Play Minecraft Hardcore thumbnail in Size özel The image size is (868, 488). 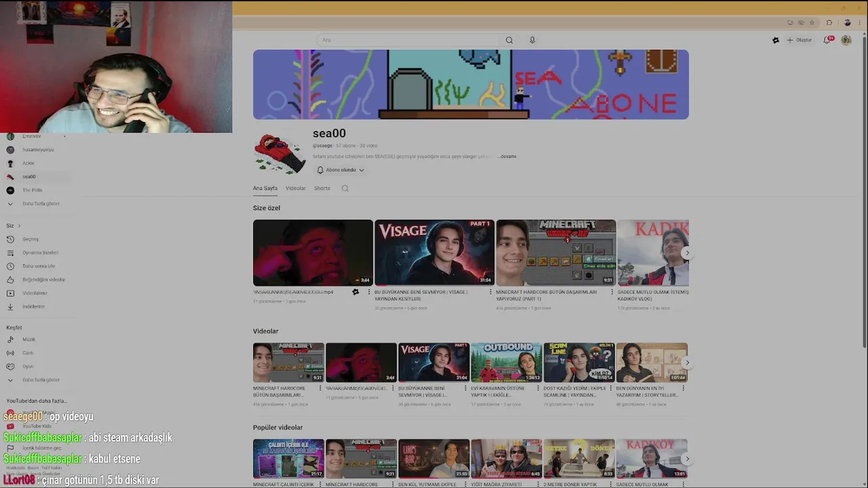(x=556, y=253)
